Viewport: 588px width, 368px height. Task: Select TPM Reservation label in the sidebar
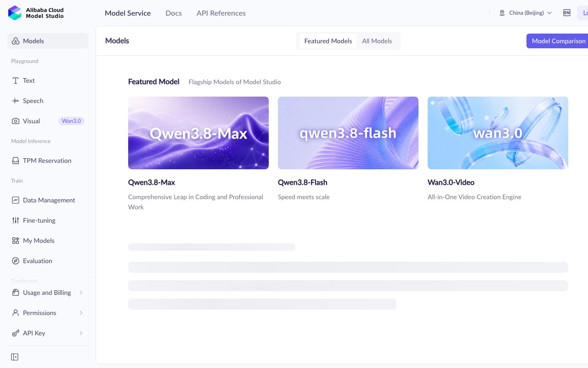47,161
